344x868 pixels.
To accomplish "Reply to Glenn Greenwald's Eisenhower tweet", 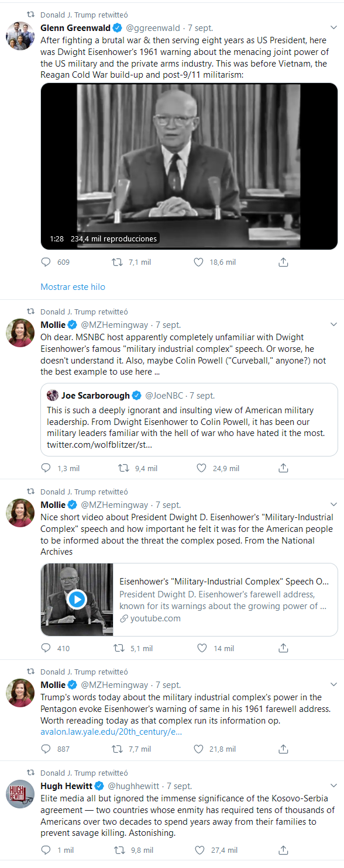I will (46, 262).
